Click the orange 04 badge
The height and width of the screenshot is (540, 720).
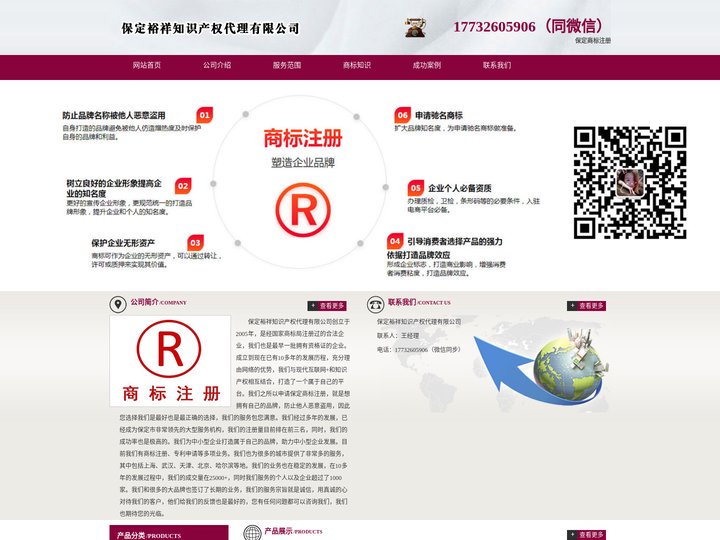(395, 241)
